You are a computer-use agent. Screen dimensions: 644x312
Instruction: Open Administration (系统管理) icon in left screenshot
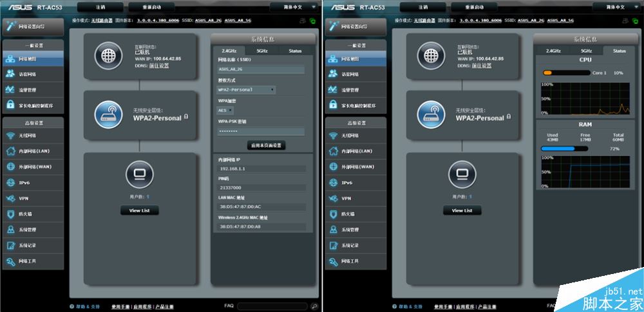(x=10, y=230)
